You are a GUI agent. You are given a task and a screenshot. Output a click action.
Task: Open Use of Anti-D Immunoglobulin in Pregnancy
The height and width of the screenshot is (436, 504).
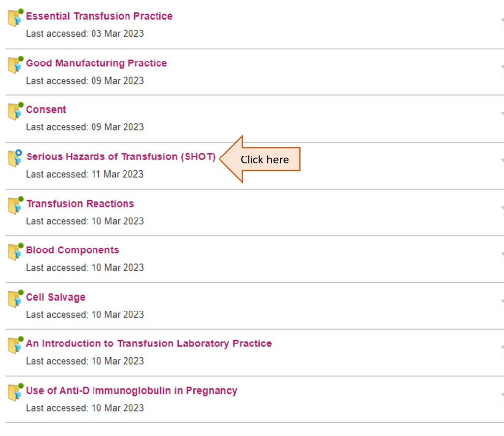[131, 391]
